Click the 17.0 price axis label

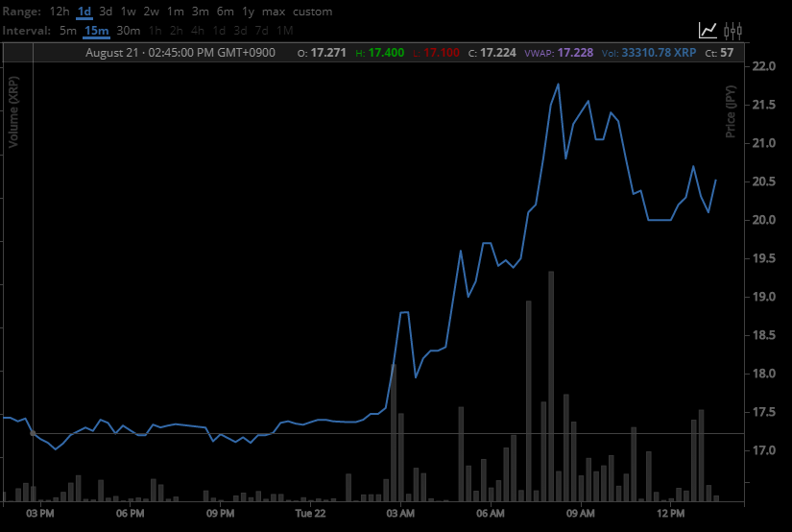pyautogui.click(x=764, y=450)
